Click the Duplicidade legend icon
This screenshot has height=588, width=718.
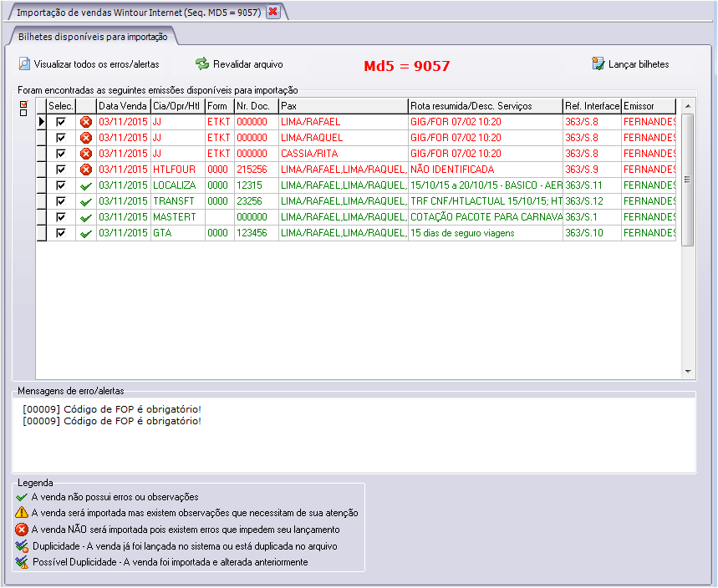22,546
